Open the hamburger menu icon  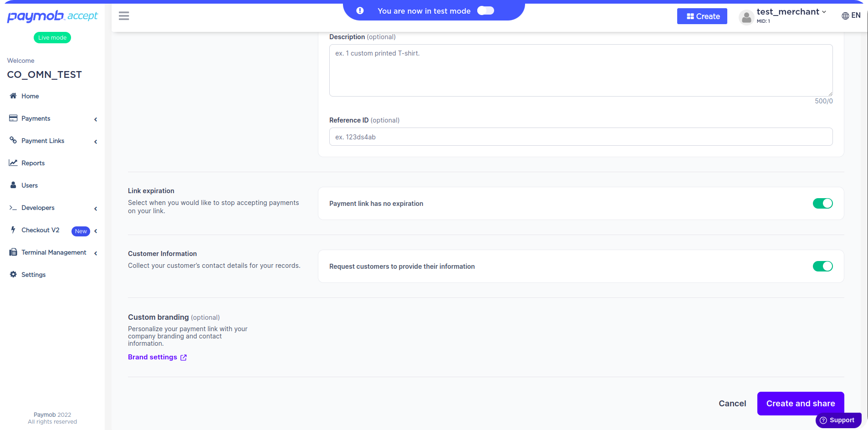pyautogui.click(x=123, y=15)
